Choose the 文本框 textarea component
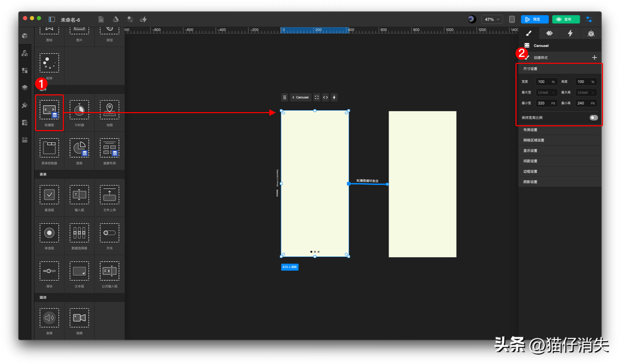The height and width of the screenshot is (364, 620). (79, 274)
